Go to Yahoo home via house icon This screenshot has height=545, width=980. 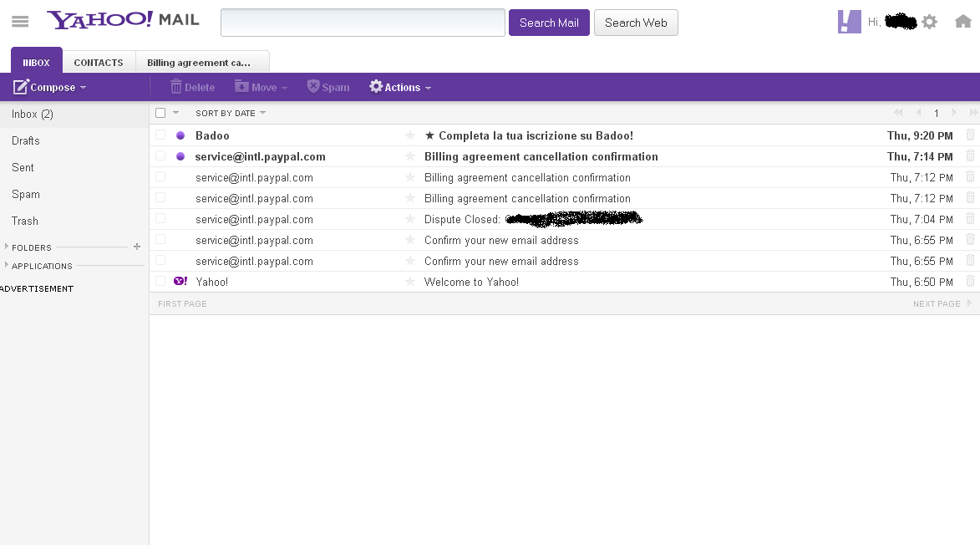[963, 22]
